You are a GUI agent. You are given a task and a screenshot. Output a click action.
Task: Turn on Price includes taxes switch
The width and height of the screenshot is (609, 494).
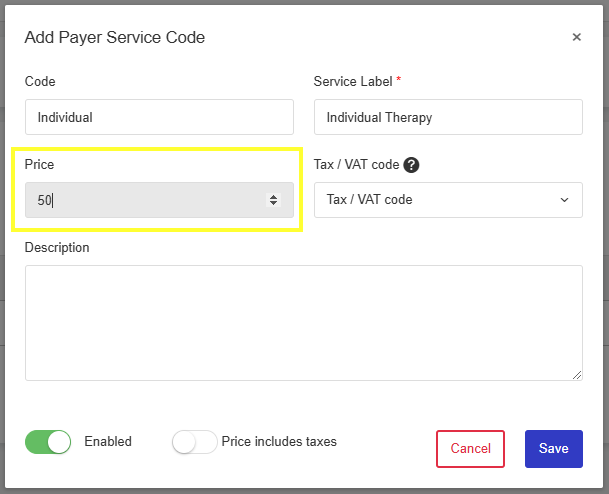click(x=194, y=442)
